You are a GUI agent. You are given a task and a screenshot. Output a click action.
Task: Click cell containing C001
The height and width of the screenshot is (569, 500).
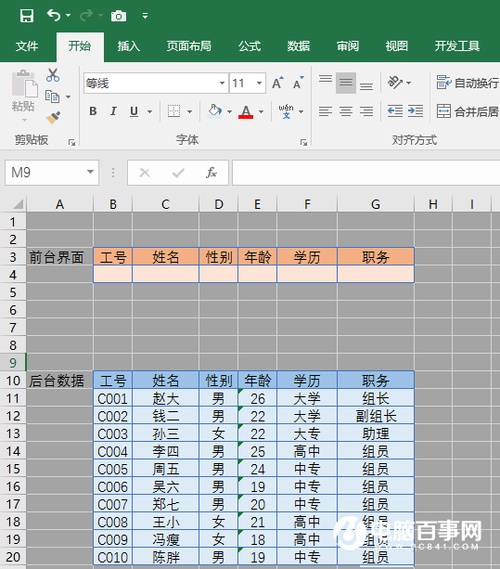pos(113,398)
